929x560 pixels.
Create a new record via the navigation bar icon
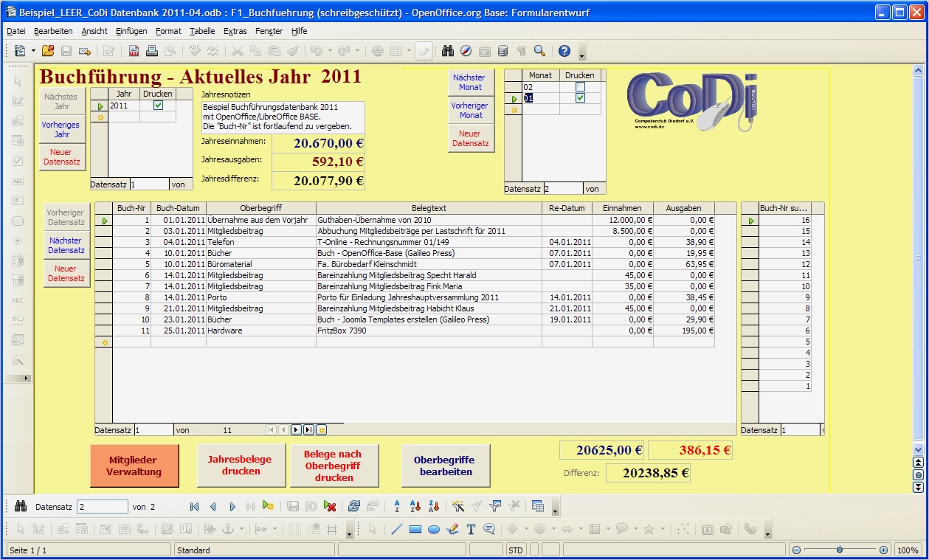(268, 506)
